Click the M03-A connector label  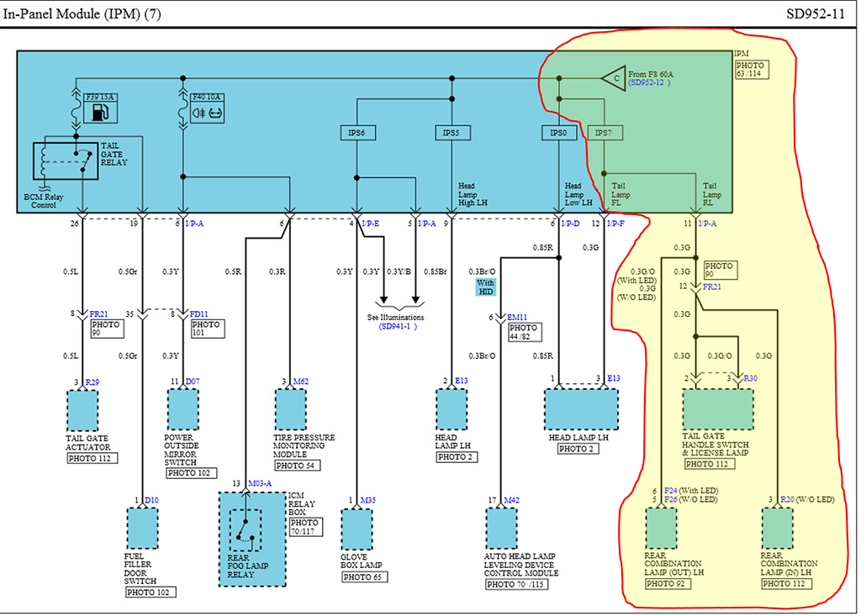point(261,483)
